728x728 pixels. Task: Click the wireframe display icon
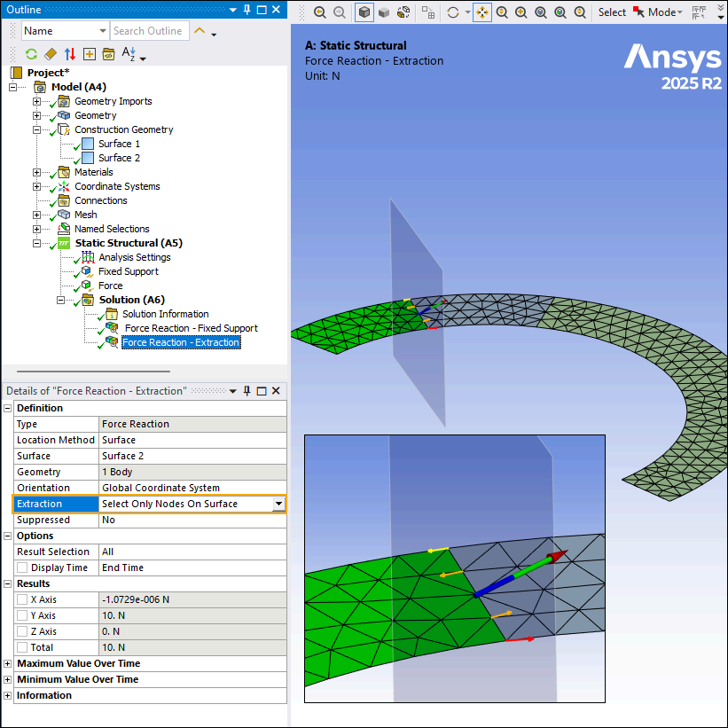click(x=403, y=12)
